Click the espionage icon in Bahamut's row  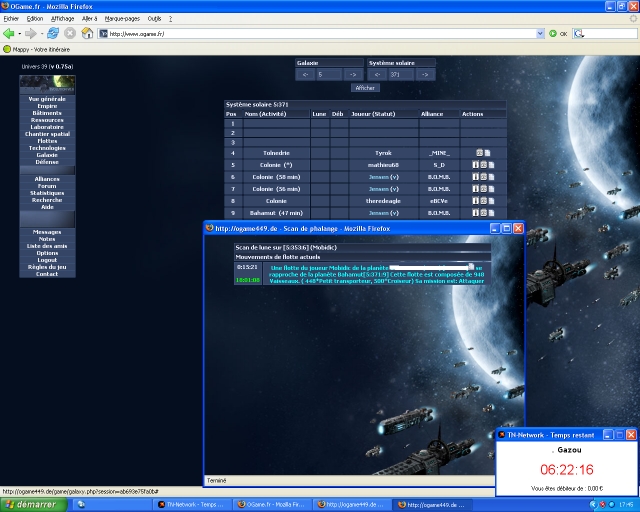pos(476,213)
